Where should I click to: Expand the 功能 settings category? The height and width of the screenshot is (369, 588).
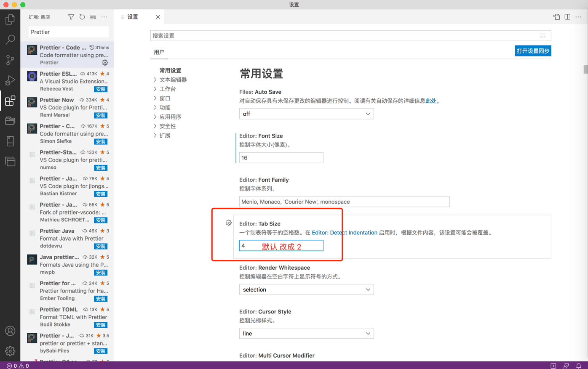155,107
